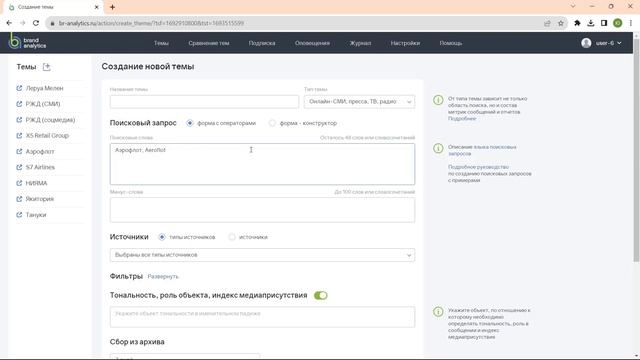Open external link icon for Аэрофлот
This screenshot has height=360, width=640.
point(19,151)
